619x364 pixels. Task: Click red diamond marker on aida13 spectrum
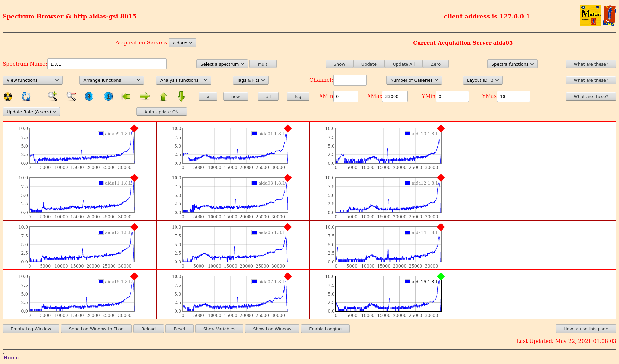pyautogui.click(x=134, y=227)
